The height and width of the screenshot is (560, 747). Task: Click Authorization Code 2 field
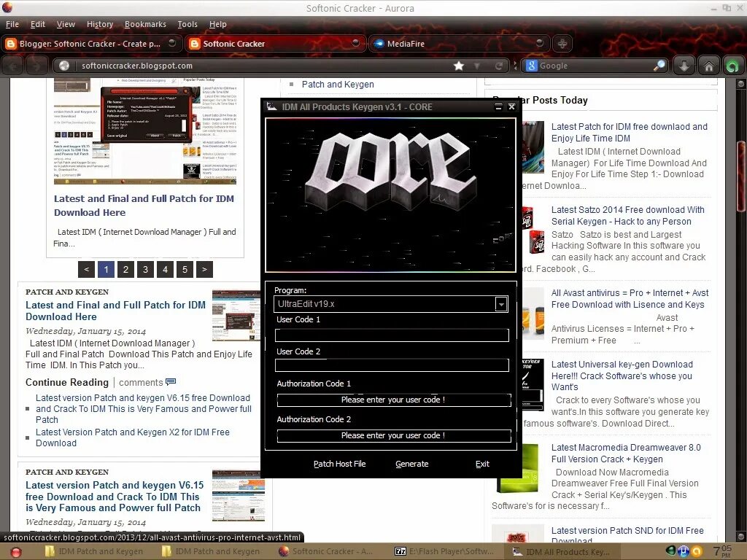(x=393, y=436)
